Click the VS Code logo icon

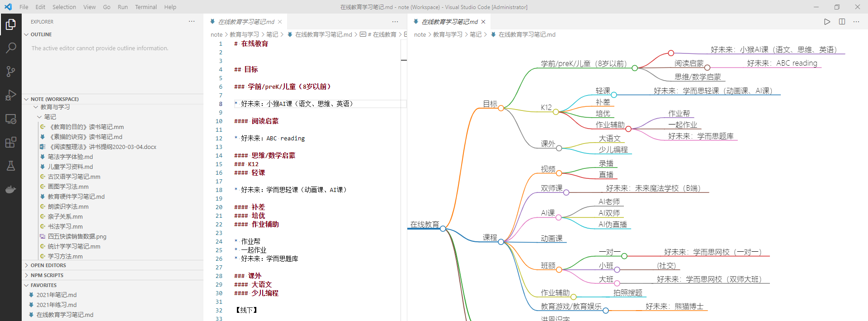click(x=8, y=7)
